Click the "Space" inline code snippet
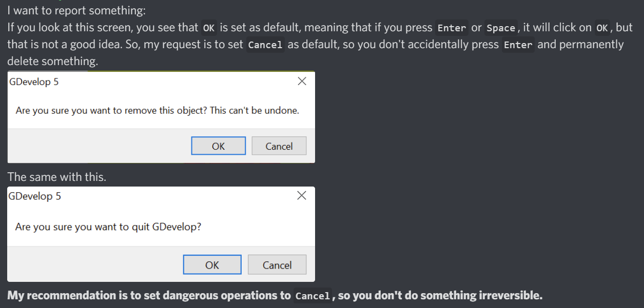This screenshot has height=308, width=644. (500, 28)
